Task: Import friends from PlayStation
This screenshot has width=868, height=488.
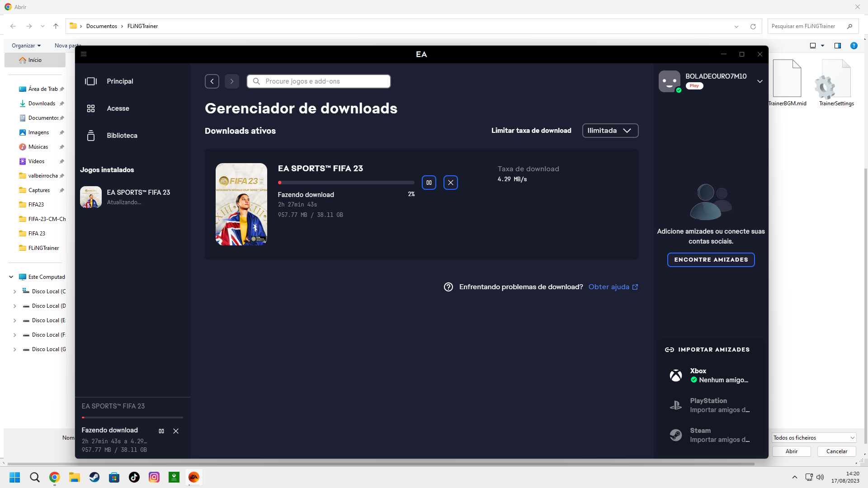Action: coord(711,405)
